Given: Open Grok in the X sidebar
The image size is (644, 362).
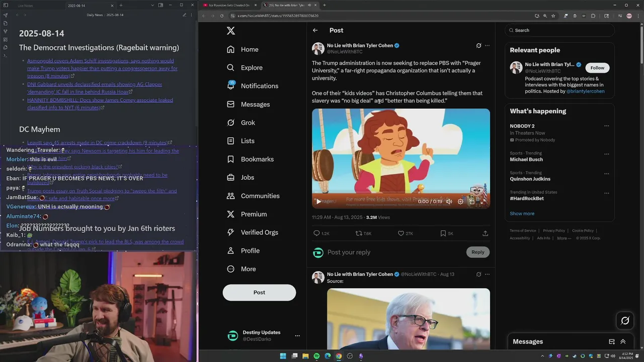Looking at the screenshot, I should [x=242, y=123].
